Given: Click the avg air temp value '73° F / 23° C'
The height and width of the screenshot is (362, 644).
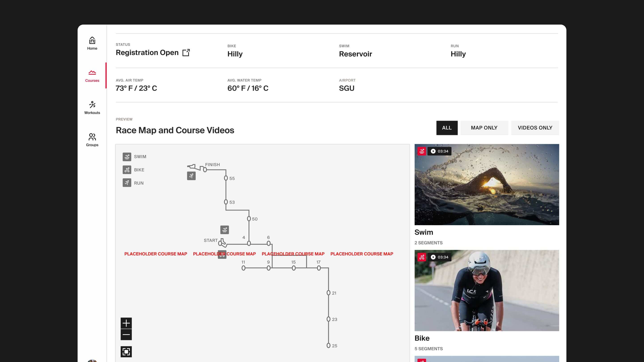Looking at the screenshot, I should (136, 88).
